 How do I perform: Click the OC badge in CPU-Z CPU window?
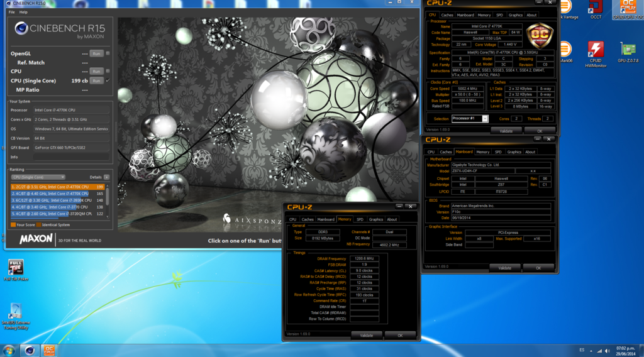[x=540, y=36]
